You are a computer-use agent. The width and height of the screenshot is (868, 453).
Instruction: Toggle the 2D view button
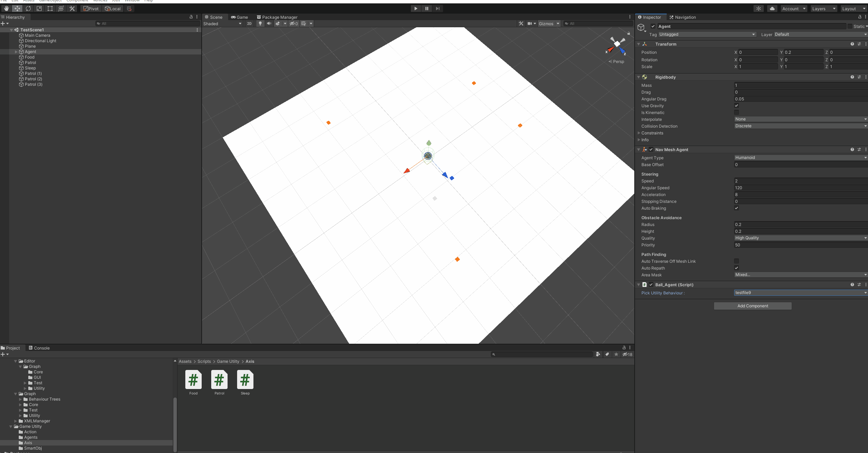click(249, 23)
